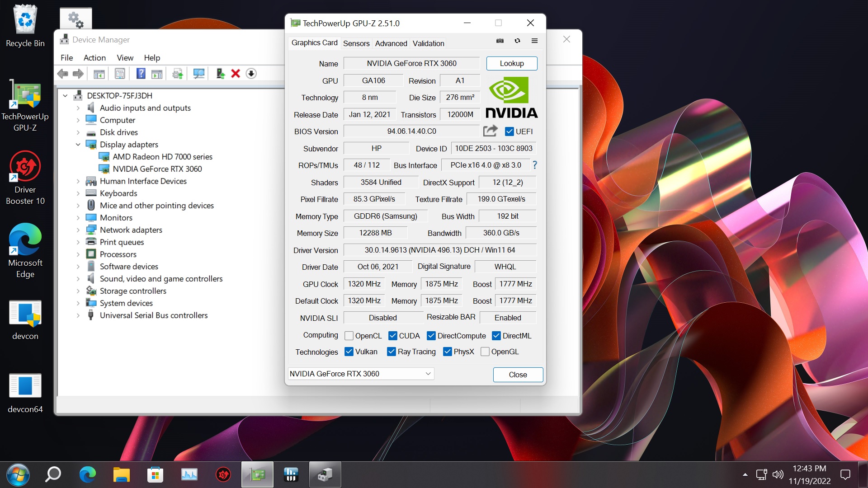Click Update driver icon in Device Manager
Screen dimensions: 868x488
(220, 74)
